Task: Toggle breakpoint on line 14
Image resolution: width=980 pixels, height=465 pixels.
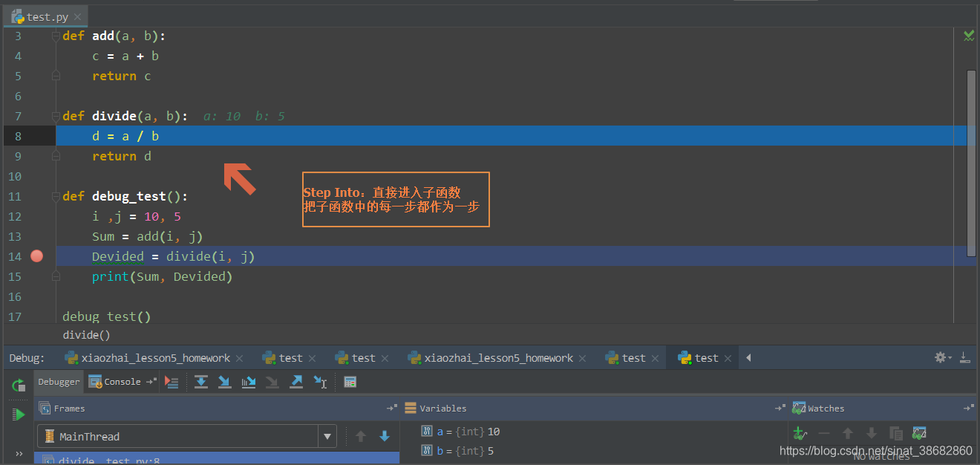Action: click(x=36, y=256)
